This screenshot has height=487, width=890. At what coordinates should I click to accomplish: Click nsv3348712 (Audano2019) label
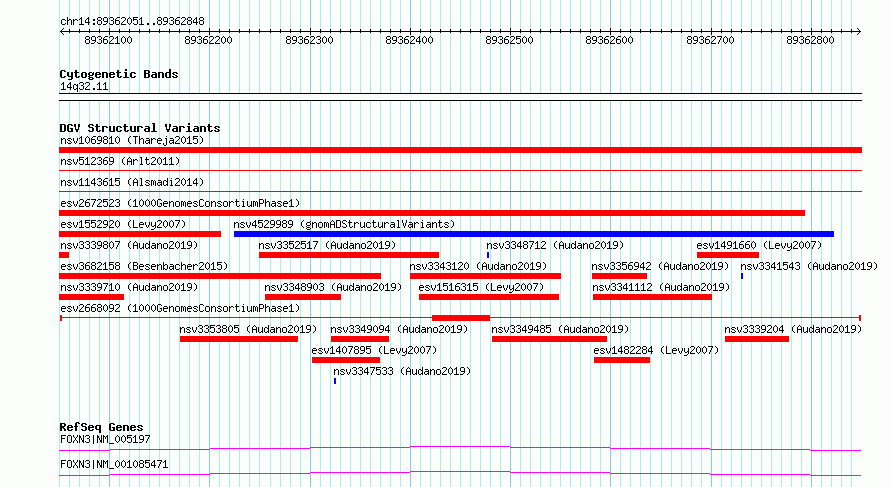point(555,245)
